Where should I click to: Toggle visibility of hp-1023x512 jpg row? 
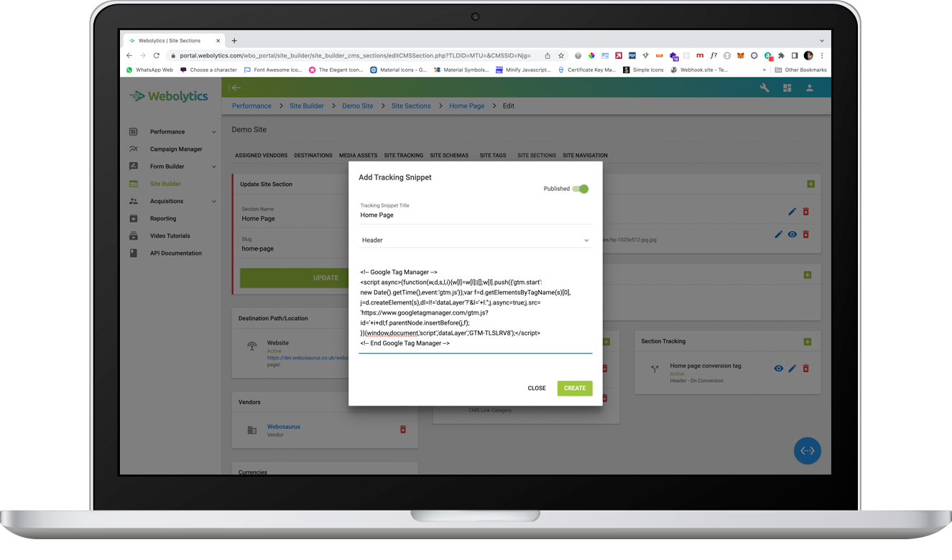coord(792,234)
